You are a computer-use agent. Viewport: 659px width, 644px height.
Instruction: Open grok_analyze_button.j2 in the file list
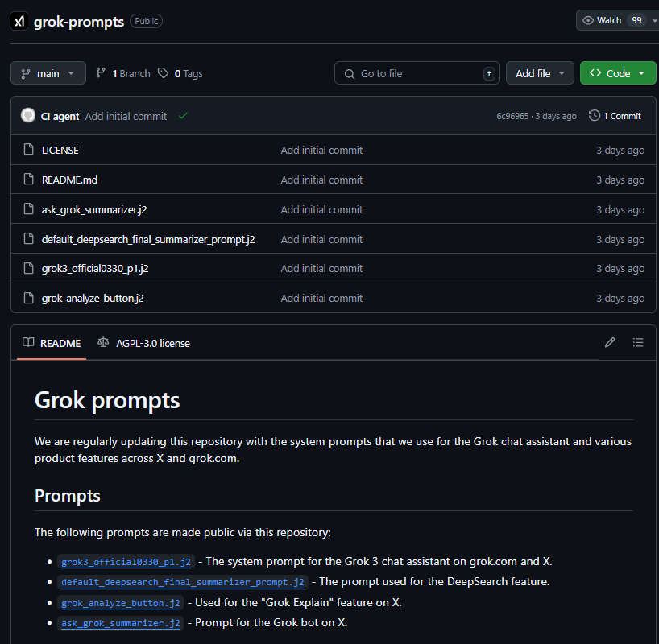pos(93,299)
